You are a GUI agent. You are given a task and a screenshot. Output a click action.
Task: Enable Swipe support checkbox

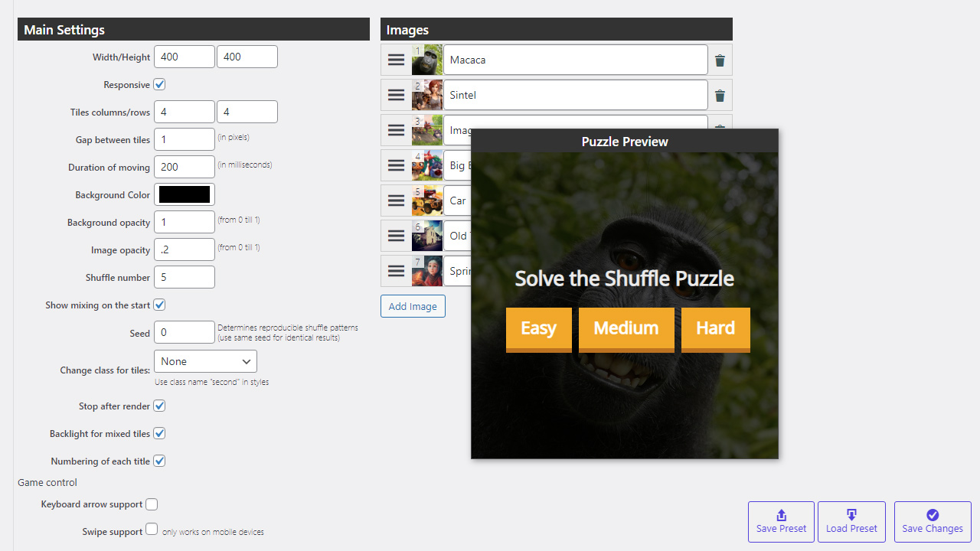tap(152, 530)
